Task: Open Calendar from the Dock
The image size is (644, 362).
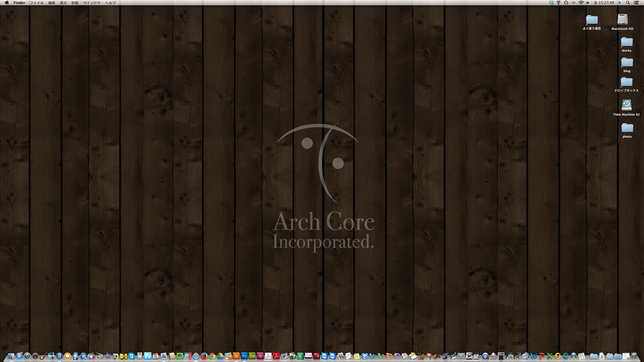Action: 156,356
